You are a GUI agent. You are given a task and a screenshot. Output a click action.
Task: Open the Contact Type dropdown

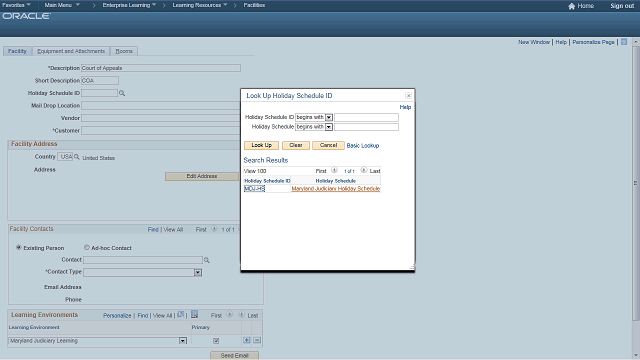198,273
